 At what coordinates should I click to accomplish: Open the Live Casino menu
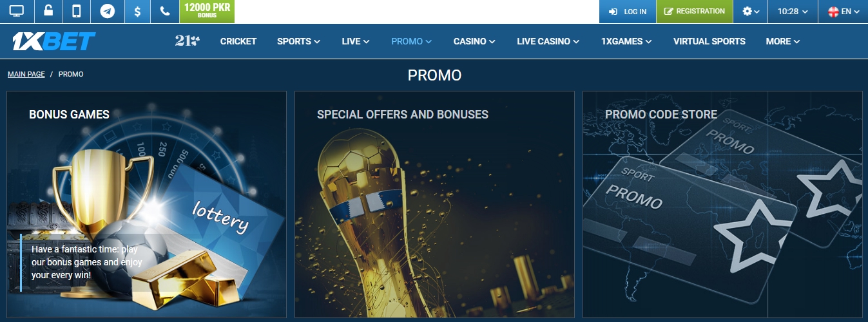(x=548, y=41)
